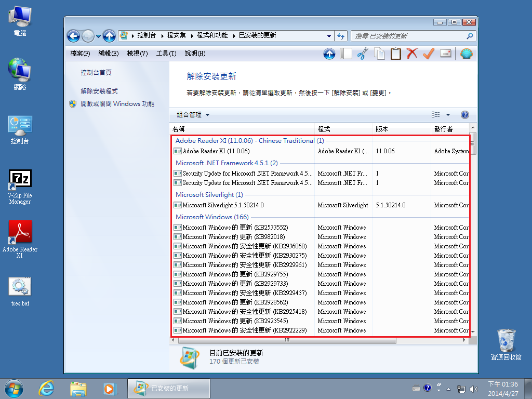The height and width of the screenshot is (399, 532).
Task: Click the Paste clipboard toolbar icon
Action: pyautogui.click(x=395, y=54)
